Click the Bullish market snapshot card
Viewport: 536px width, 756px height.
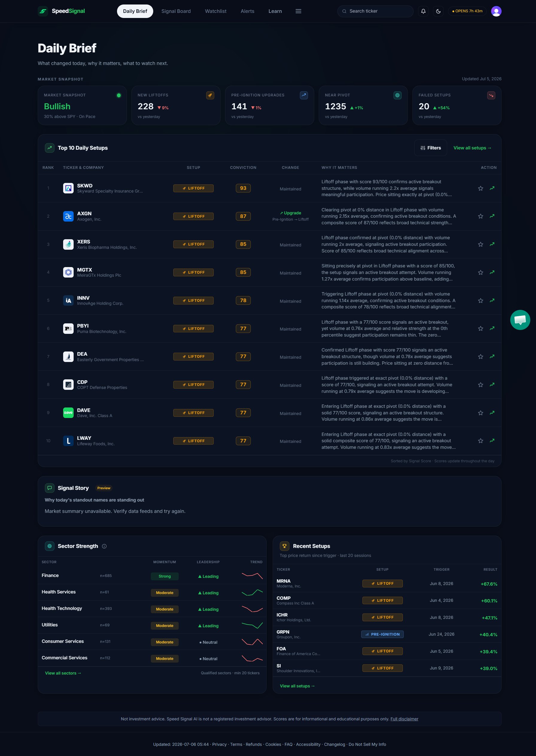82,105
